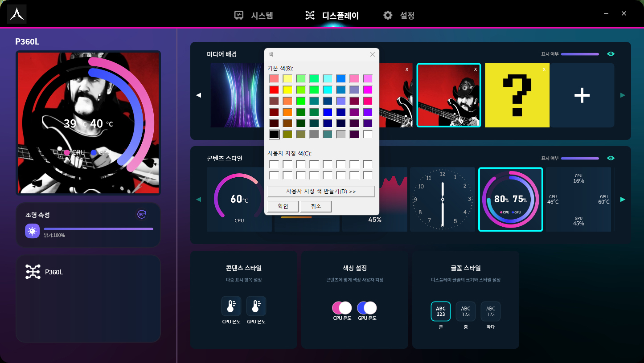
Task: Toggle 콘텐츠 스타일 visibility eye icon
Action: (611, 158)
